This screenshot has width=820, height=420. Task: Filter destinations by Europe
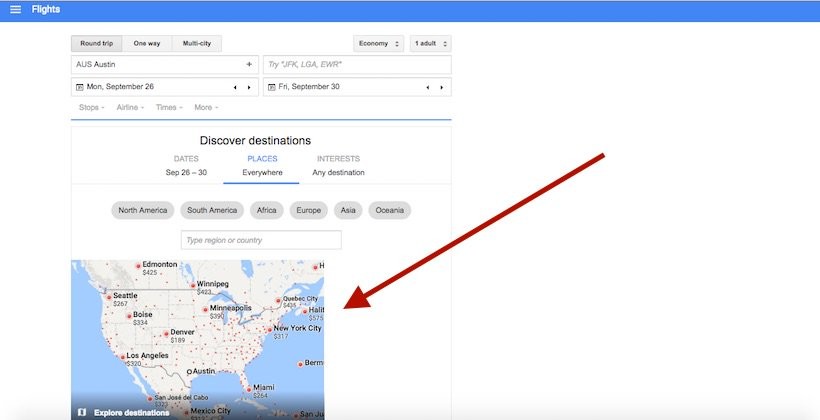coord(309,210)
